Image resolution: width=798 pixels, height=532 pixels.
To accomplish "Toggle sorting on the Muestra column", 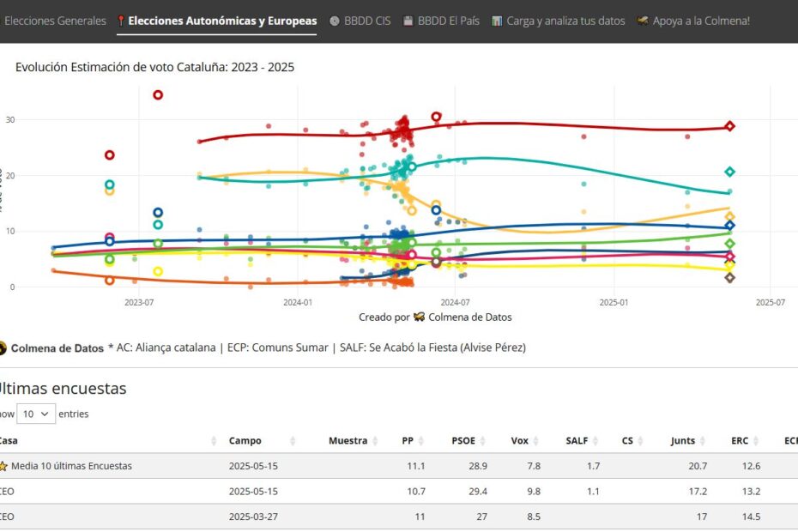I will [x=376, y=440].
